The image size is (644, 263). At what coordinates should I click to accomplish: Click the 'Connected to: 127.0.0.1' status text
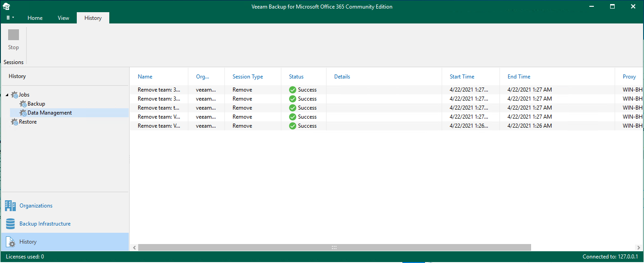click(x=611, y=257)
